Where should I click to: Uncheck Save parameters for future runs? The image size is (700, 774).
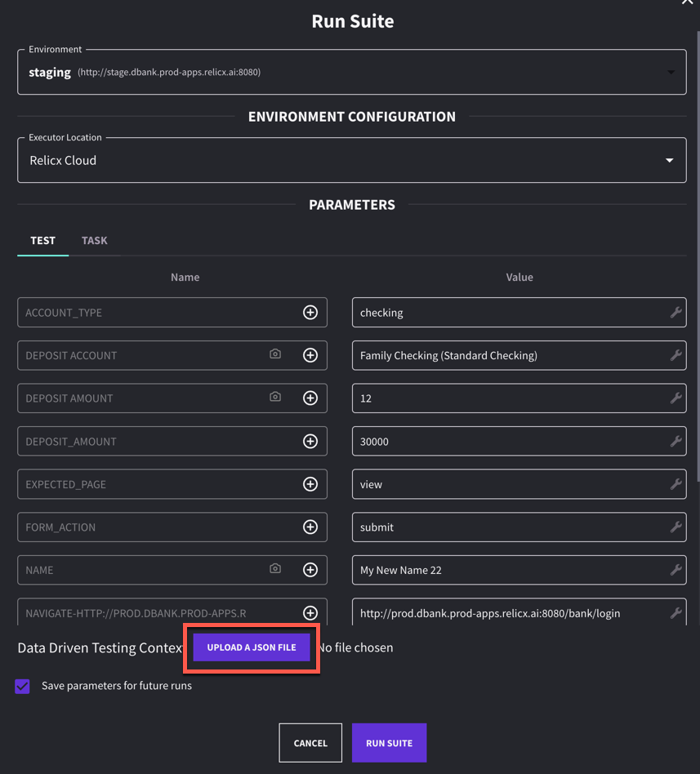(x=22, y=686)
